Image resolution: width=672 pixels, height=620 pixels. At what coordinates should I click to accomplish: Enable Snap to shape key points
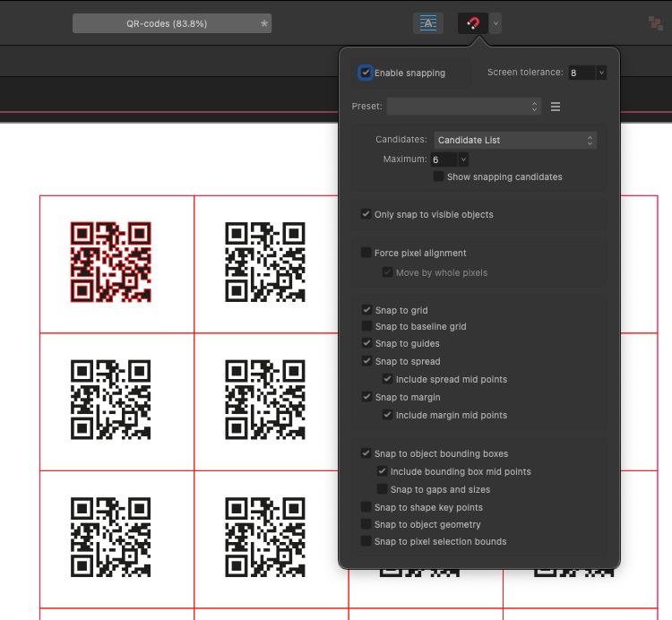pos(366,507)
